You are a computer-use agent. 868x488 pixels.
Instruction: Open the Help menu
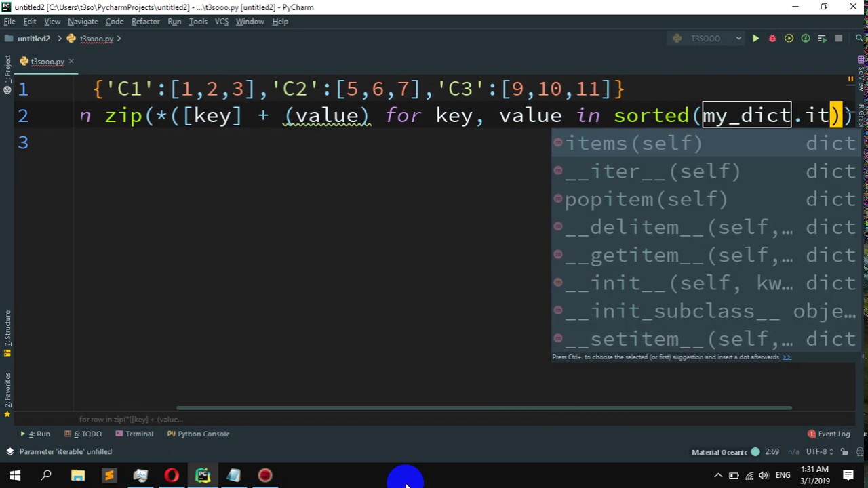pos(280,22)
